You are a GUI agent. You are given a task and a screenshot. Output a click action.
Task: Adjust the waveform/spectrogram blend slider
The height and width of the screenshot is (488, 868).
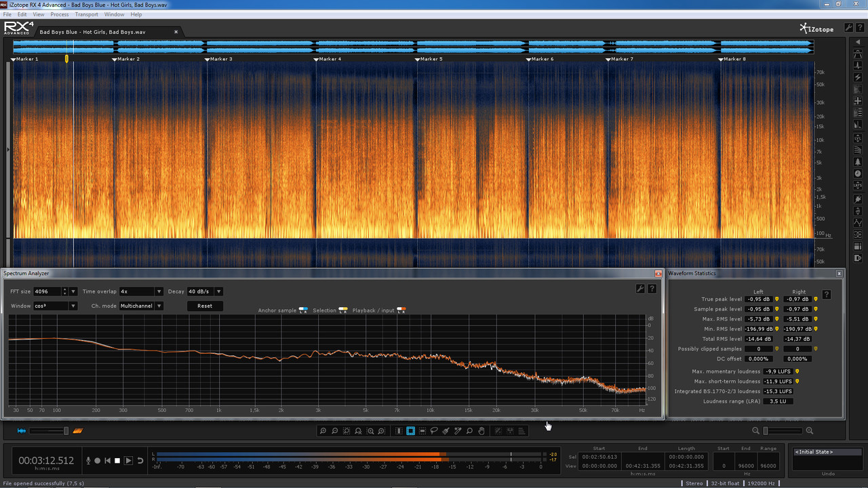pos(47,431)
